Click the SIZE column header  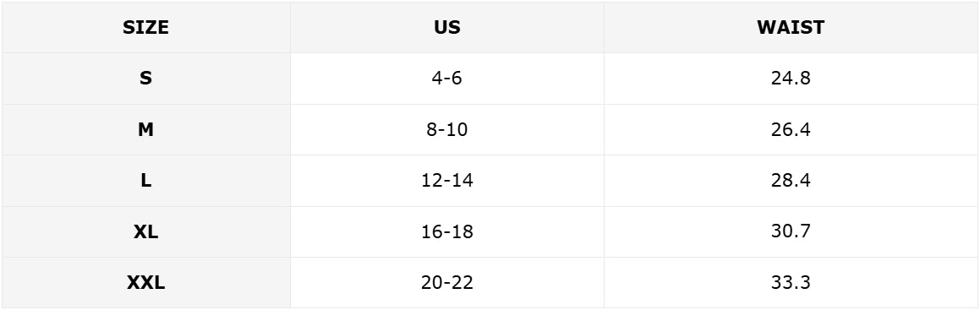click(145, 27)
